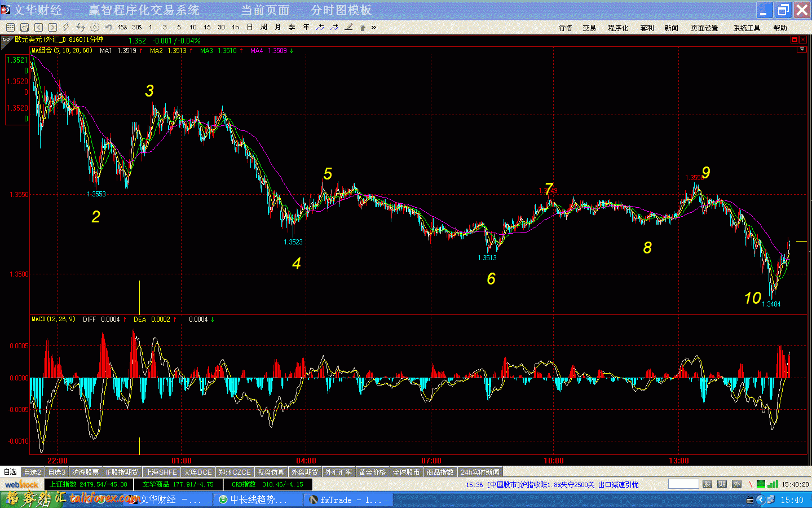The width and height of the screenshot is (812, 508).
Task: Expand toolbar overflow chevron (»)
Action: point(373,27)
